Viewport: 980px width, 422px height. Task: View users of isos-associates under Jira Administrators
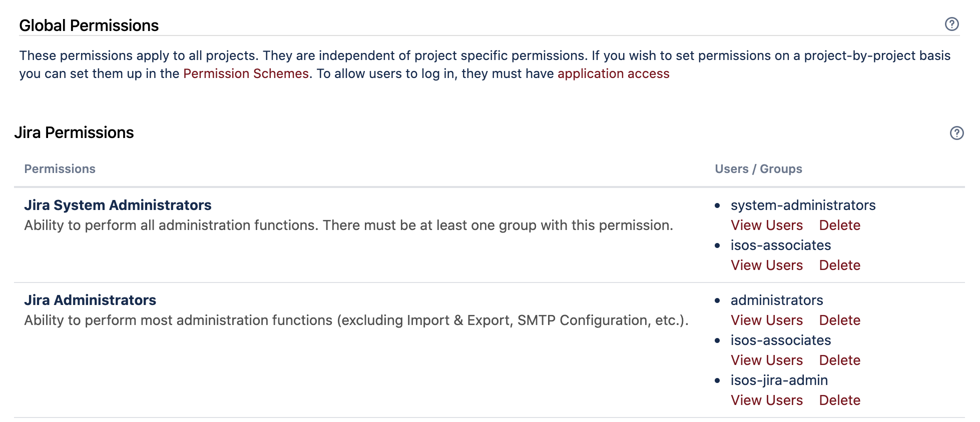point(766,360)
